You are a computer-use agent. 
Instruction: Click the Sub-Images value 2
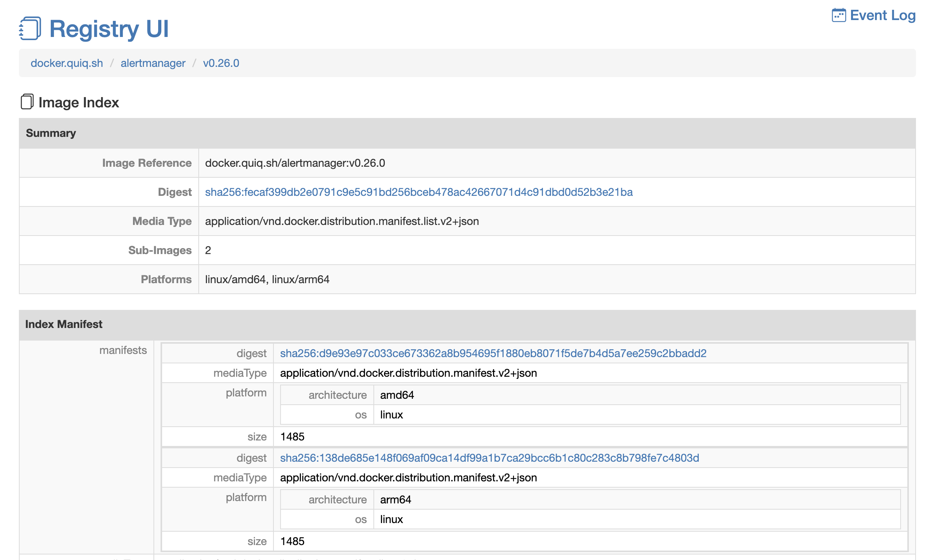[208, 250]
